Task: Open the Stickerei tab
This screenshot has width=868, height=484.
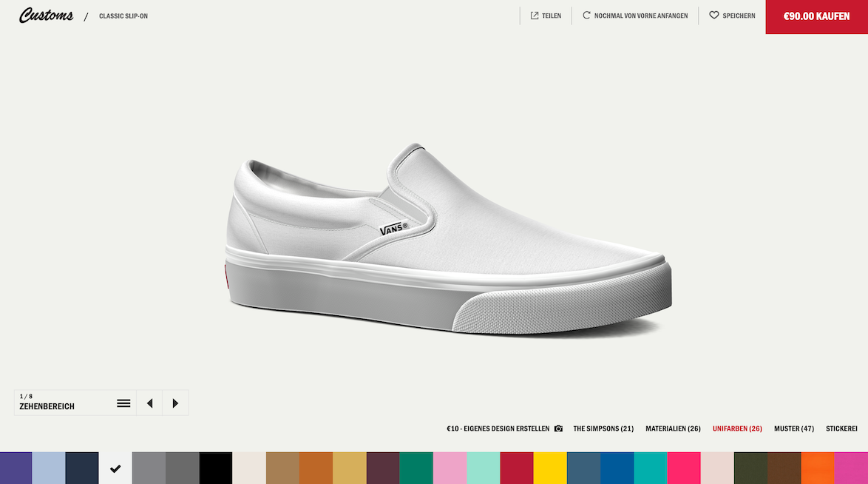Action: [841, 428]
